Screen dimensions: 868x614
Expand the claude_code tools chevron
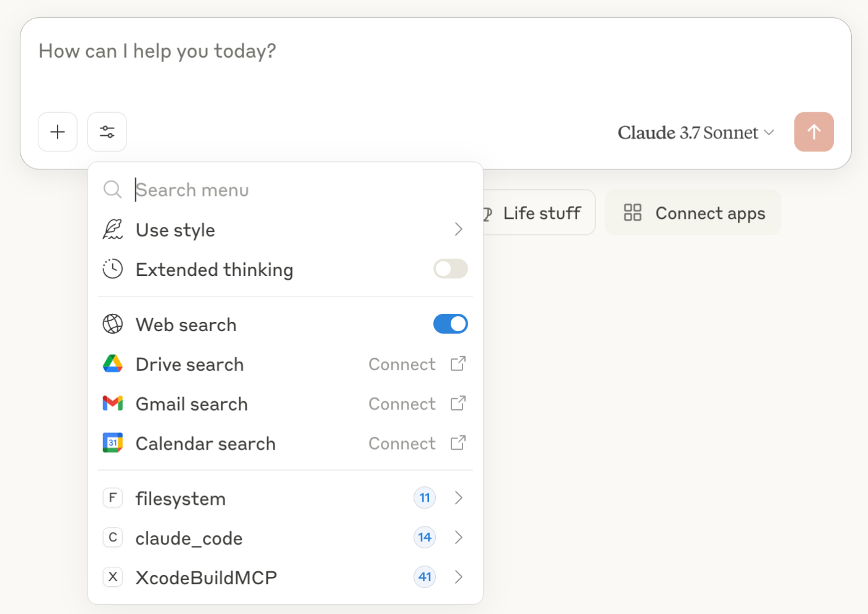point(459,537)
